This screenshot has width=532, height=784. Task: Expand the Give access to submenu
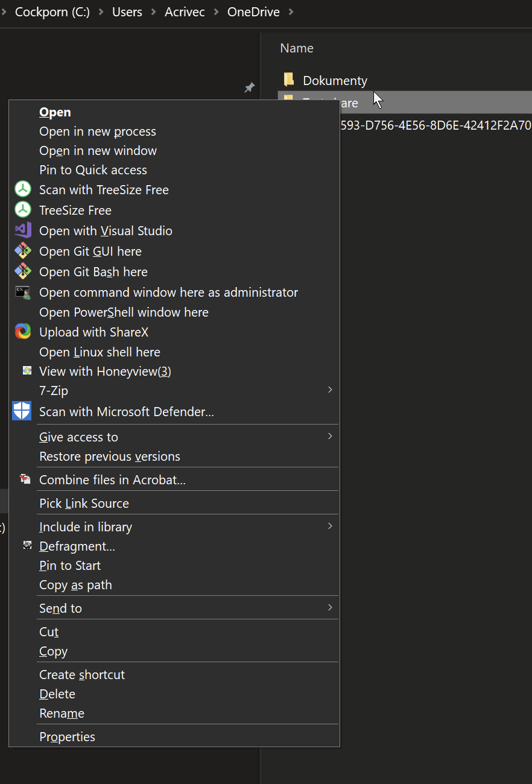coord(329,436)
